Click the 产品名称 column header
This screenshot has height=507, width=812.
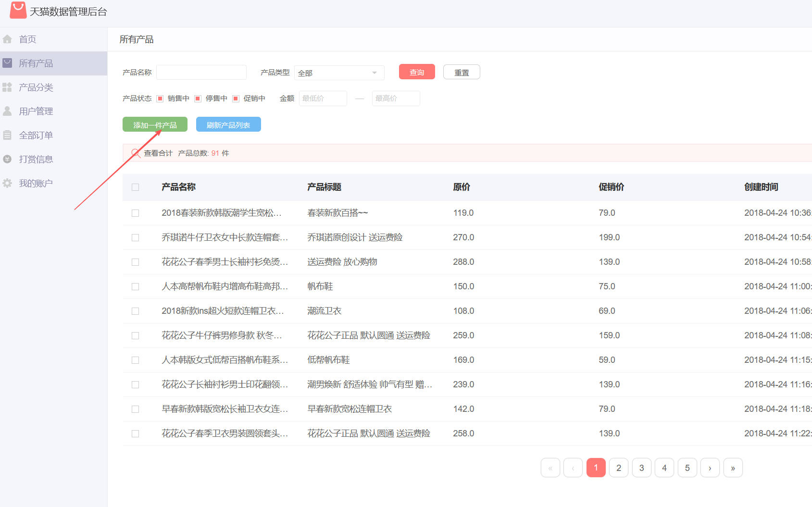point(179,187)
